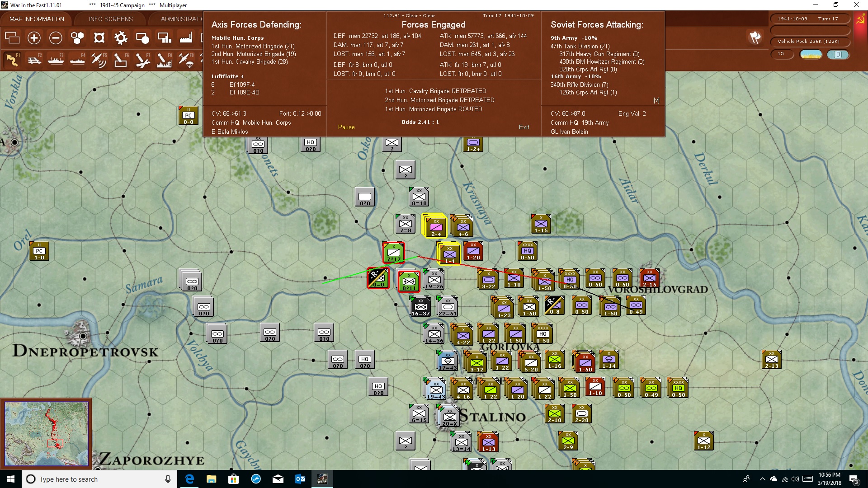Image resolution: width=868 pixels, height=488 pixels.
Task: Click the gear-shaped toolbar icon
Action: pyautogui.click(x=121, y=38)
